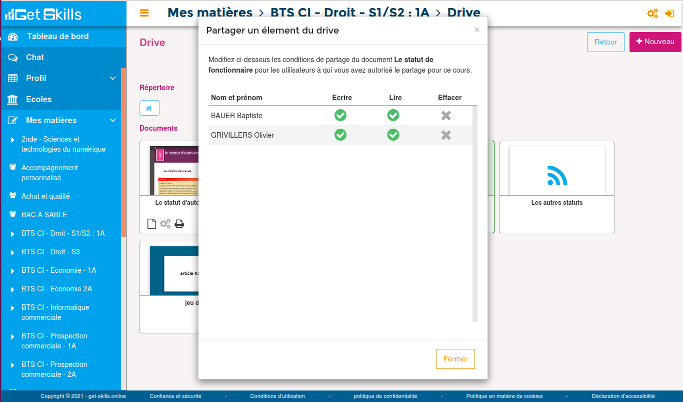Click Conditions d'utilisation footer link
Image resolution: width=683 pixels, height=402 pixels.
tap(279, 396)
